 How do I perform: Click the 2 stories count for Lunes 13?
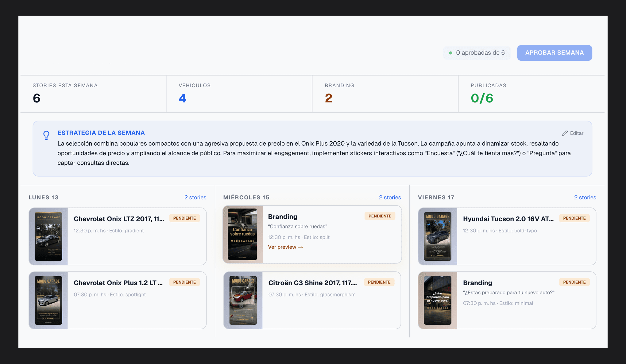195,197
